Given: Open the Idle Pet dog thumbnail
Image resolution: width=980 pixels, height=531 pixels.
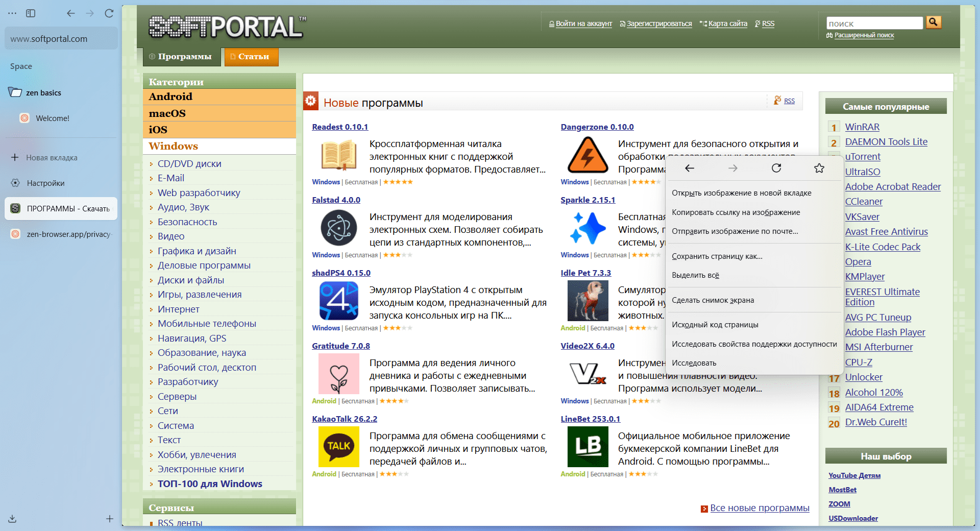Looking at the screenshot, I should click(587, 301).
